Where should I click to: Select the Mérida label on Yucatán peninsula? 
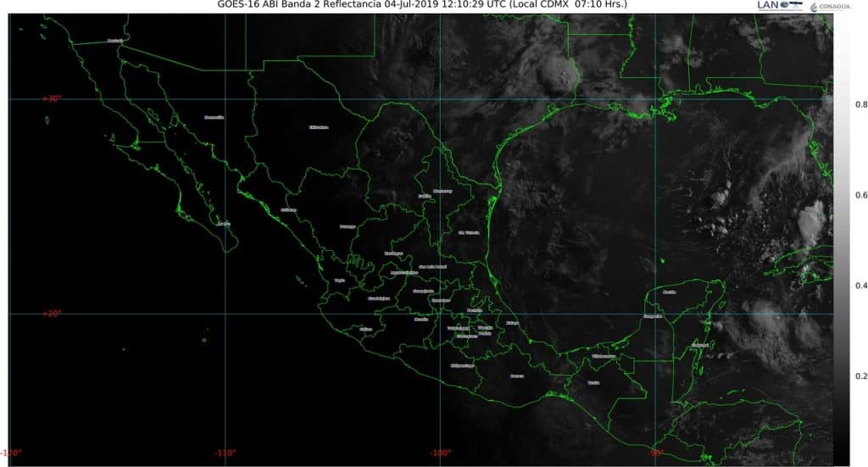(x=670, y=292)
